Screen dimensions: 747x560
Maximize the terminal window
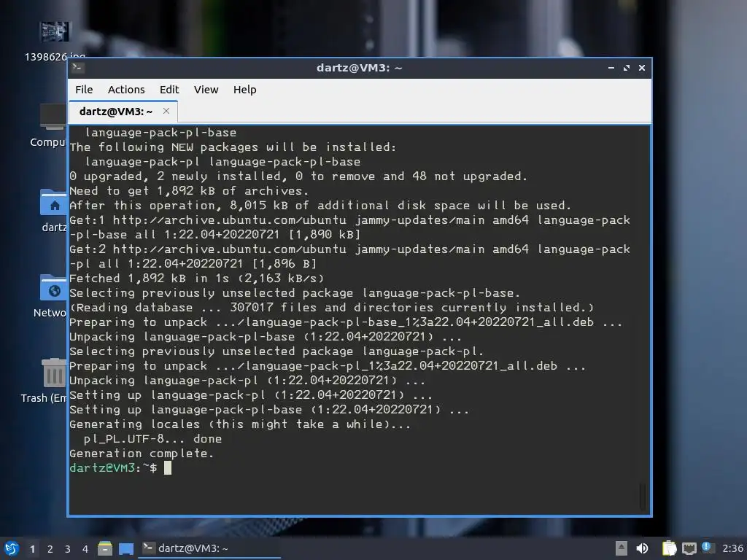coord(627,68)
